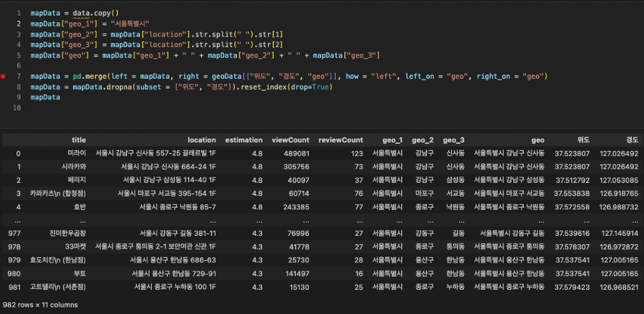Select line number 9 in the gutter
The image size is (644, 314).
pyautogui.click(x=19, y=98)
